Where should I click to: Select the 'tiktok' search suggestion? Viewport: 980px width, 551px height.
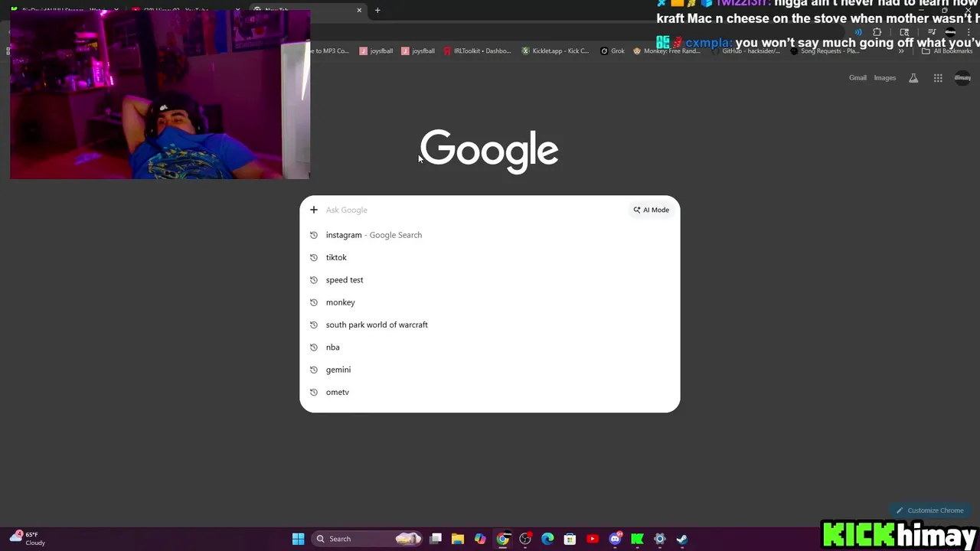[489, 257]
